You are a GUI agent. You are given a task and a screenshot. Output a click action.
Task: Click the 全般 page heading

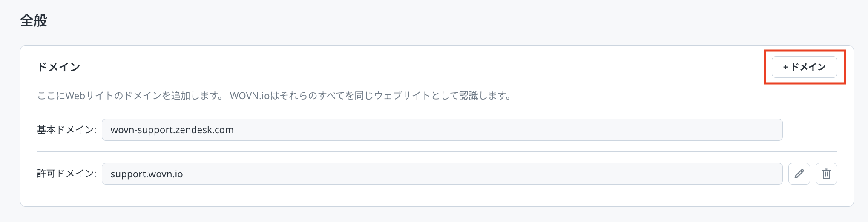[x=34, y=20]
